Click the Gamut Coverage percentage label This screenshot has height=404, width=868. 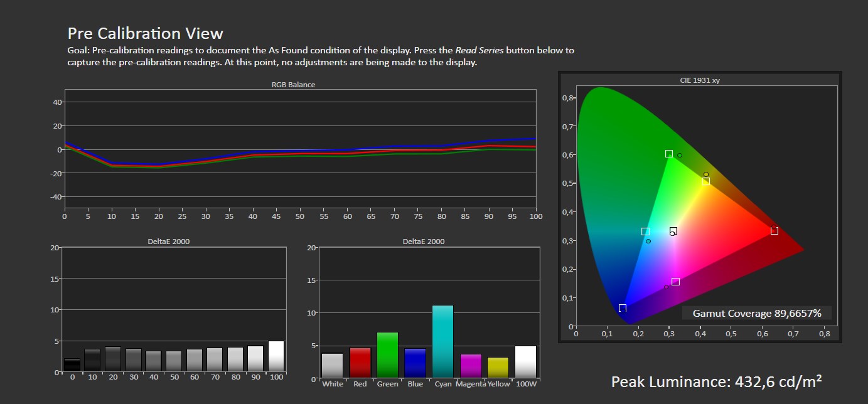[x=756, y=313]
